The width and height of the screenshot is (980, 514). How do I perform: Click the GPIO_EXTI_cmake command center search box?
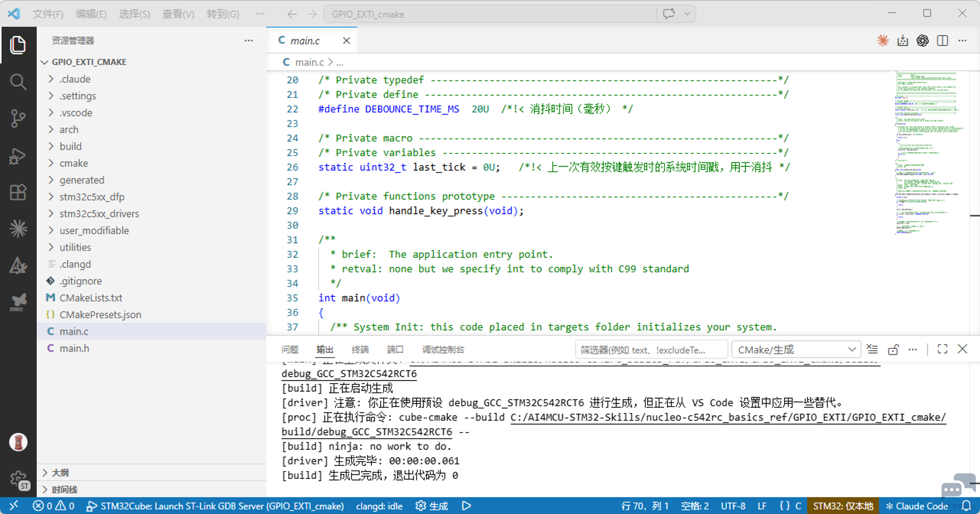click(x=490, y=14)
